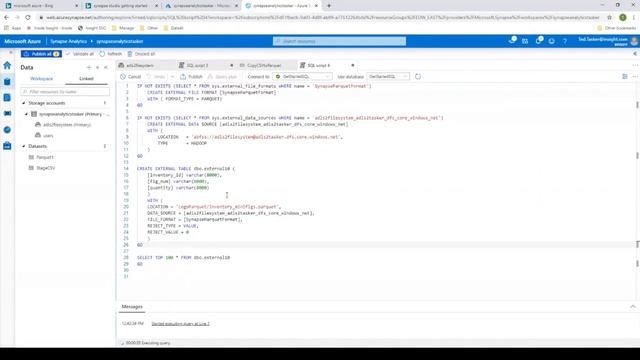
Task: Open the feedback smiley icon
Action: click(x=551, y=41)
